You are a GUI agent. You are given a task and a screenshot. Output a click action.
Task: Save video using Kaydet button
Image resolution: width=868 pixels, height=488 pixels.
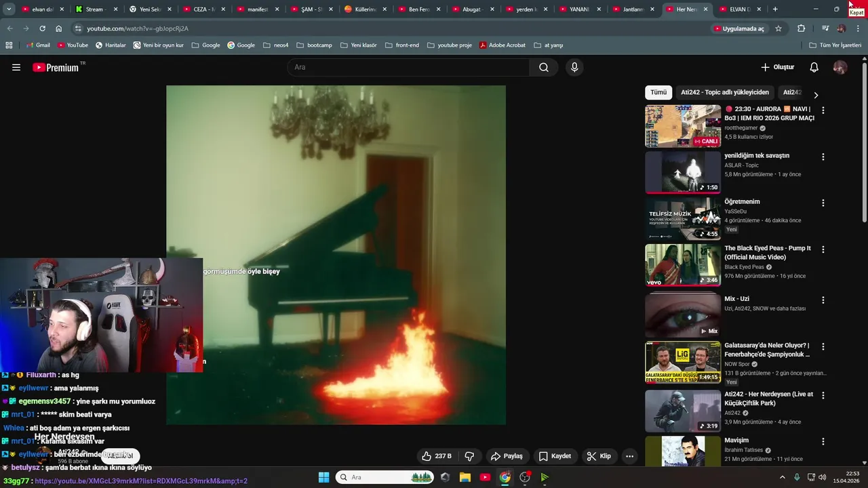(x=555, y=456)
